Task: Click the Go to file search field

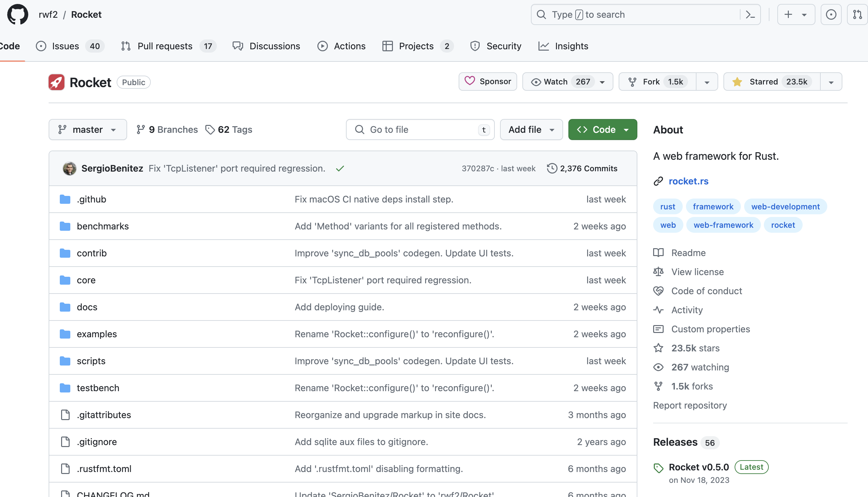Action: click(x=420, y=130)
